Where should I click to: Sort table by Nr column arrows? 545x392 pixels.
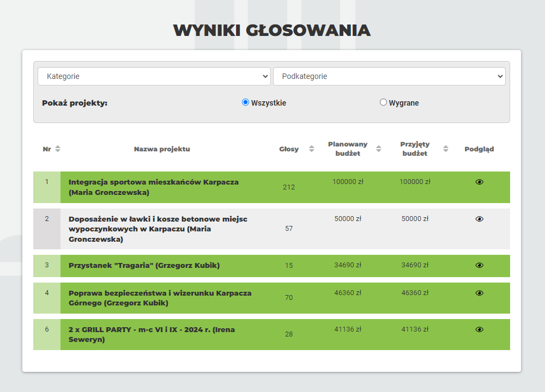(58, 149)
